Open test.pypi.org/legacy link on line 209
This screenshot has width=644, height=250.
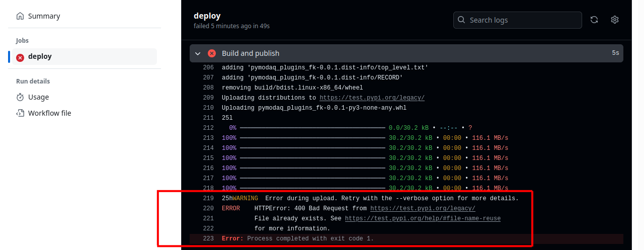[x=372, y=98]
